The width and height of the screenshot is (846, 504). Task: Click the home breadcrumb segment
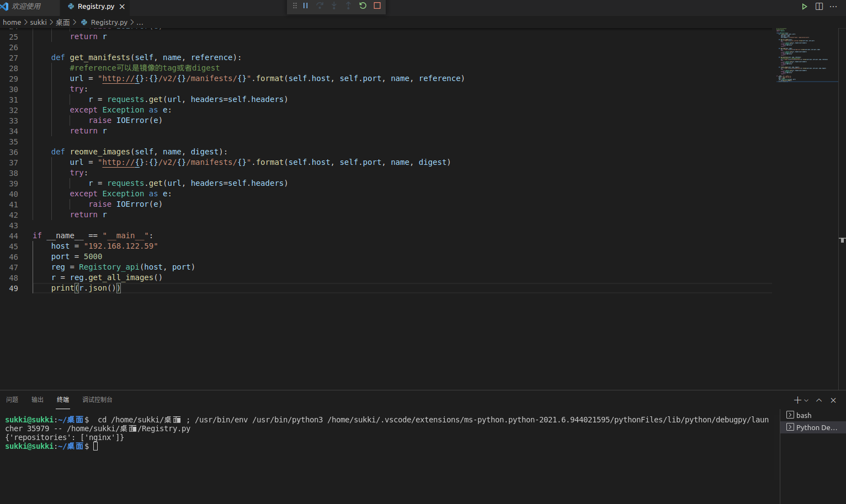(12, 23)
